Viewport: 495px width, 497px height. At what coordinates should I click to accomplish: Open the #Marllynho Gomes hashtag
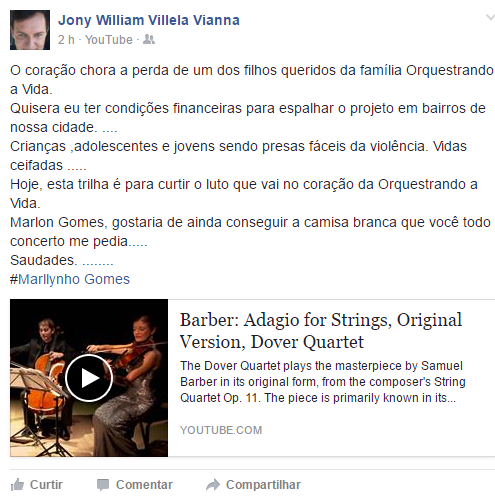point(70,279)
